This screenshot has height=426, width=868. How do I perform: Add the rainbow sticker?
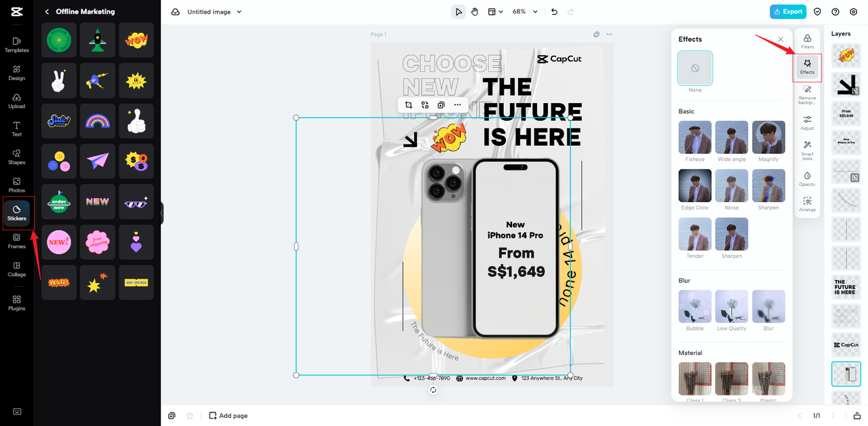click(98, 121)
